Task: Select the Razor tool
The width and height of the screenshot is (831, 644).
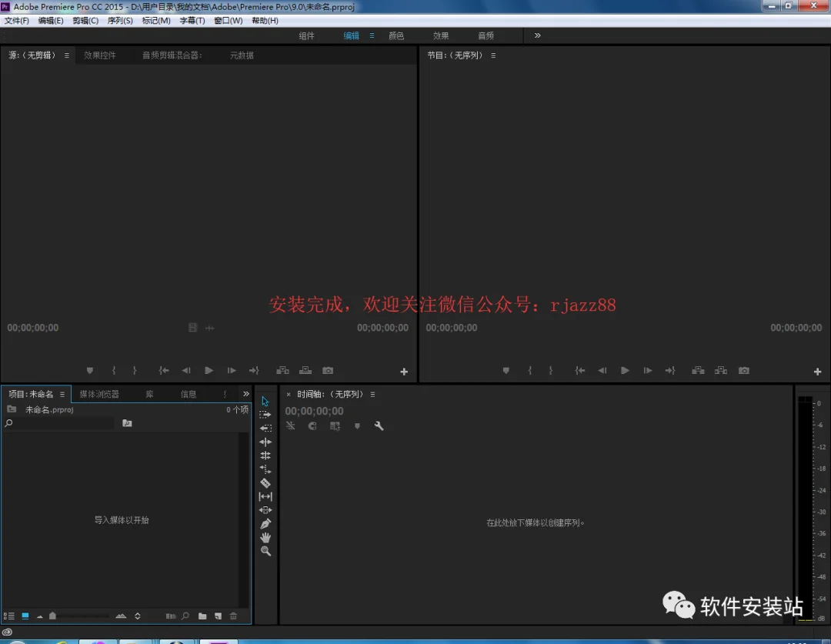Action: tap(265, 483)
